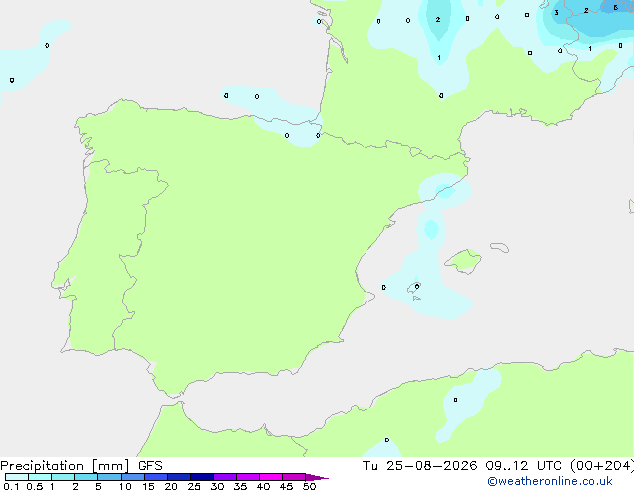The height and width of the screenshot is (490, 634).
Task: Click the 'Precipitation [mm]' title text
Action: coord(65,466)
